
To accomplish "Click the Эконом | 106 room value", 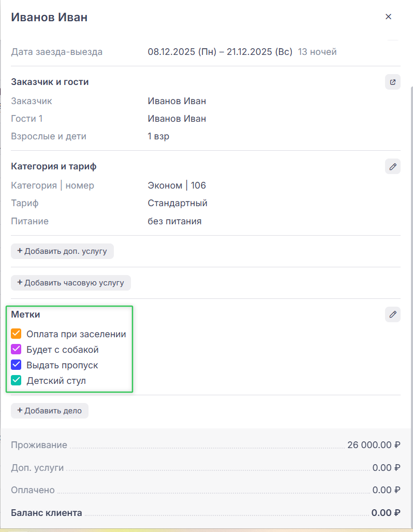I will [x=176, y=185].
